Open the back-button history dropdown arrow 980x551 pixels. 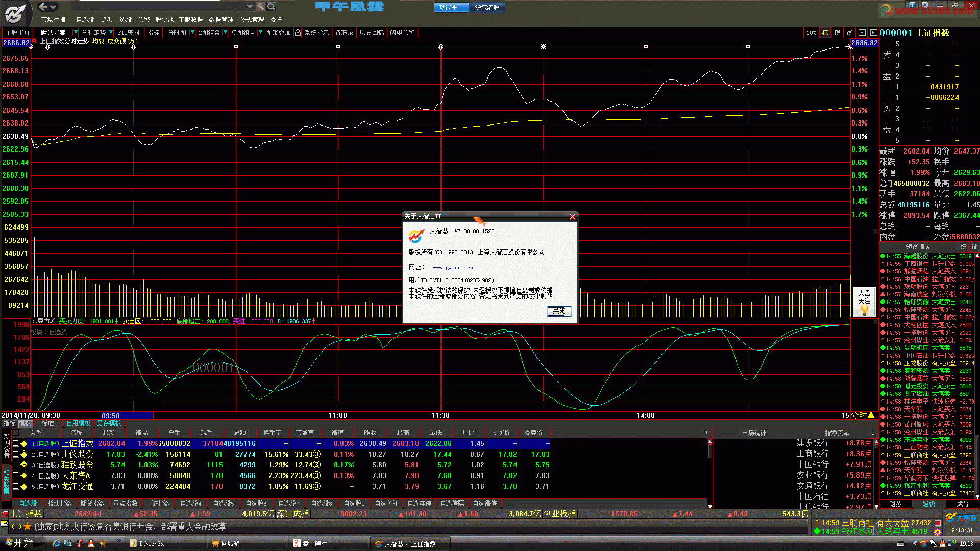click(53, 7)
